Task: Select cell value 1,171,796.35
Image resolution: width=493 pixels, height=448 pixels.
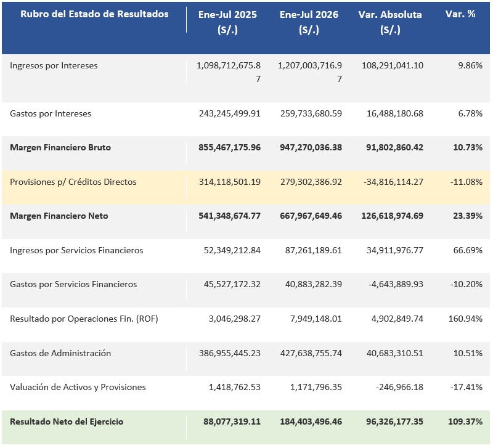Action: (x=316, y=387)
